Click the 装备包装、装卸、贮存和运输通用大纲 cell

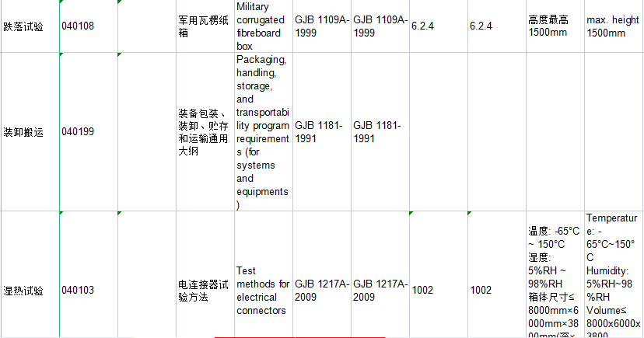(205, 132)
